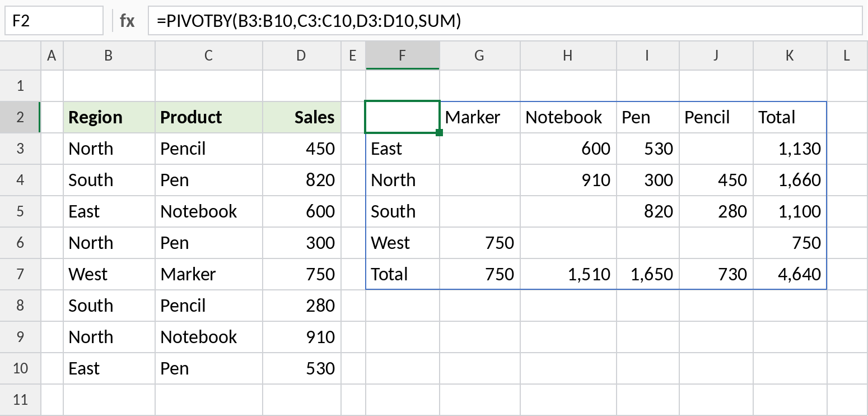
Task: Click the select-all corner of the sheet
Action: tap(21, 56)
